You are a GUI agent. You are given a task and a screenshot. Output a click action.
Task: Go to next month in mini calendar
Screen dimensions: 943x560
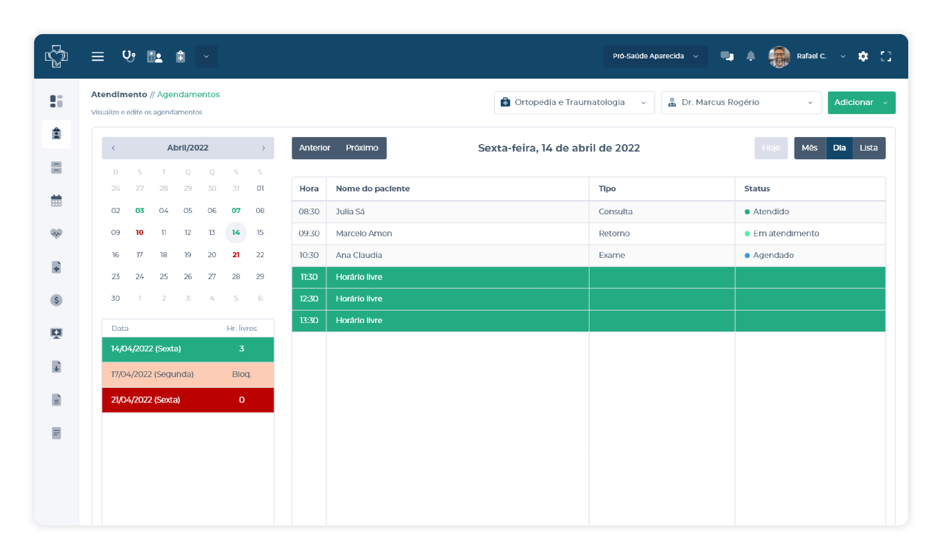pyautogui.click(x=263, y=148)
